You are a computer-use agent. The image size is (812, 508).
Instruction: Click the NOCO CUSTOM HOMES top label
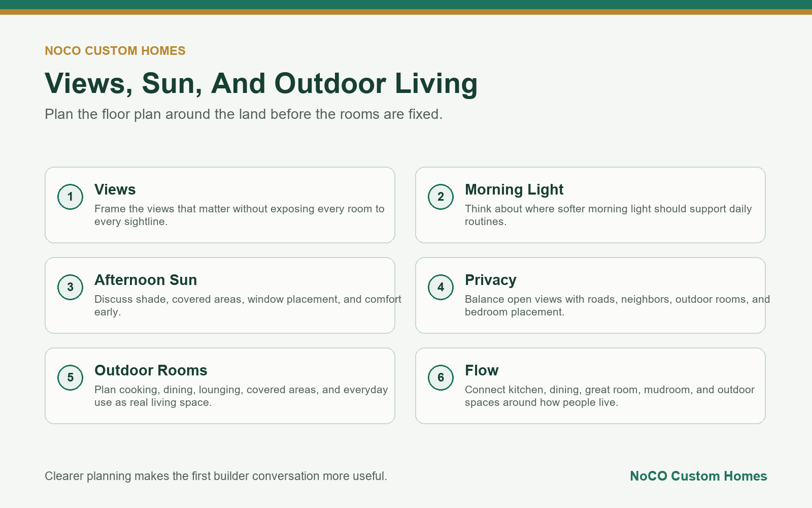tap(115, 51)
